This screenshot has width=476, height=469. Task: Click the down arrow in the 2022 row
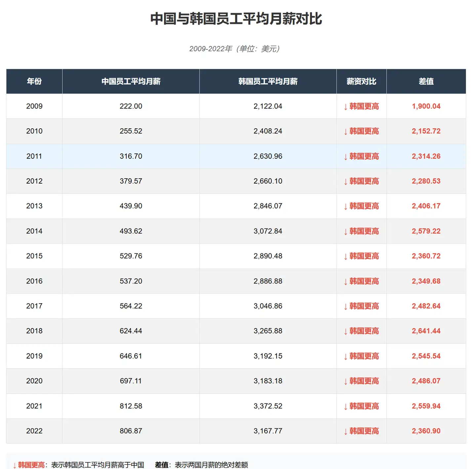pos(345,432)
